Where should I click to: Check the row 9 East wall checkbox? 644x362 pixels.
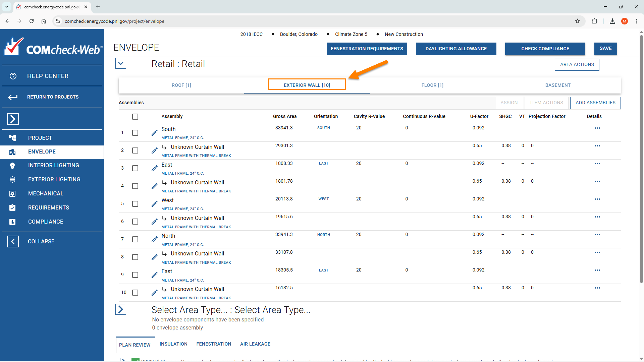coord(135,275)
